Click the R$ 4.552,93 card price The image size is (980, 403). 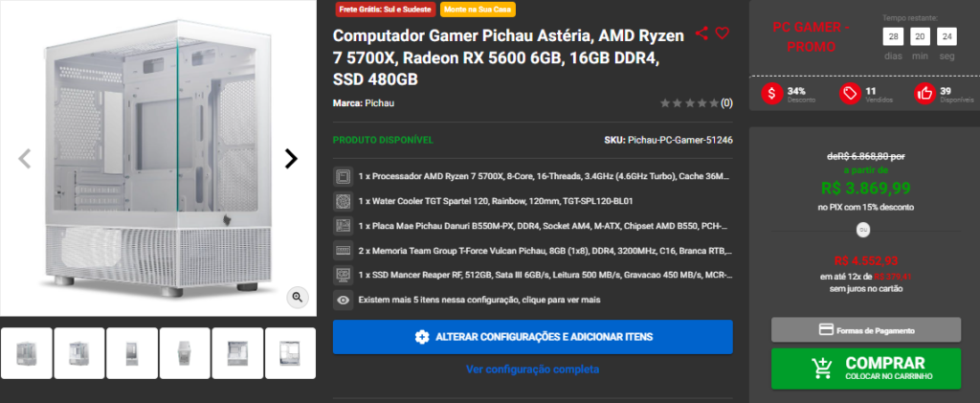pyautogui.click(x=865, y=261)
